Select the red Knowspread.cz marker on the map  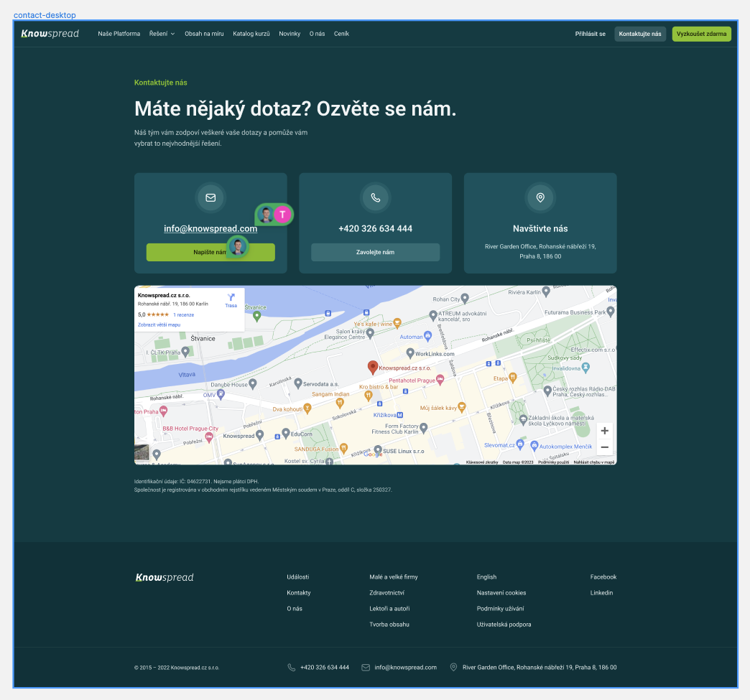tap(373, 367)
